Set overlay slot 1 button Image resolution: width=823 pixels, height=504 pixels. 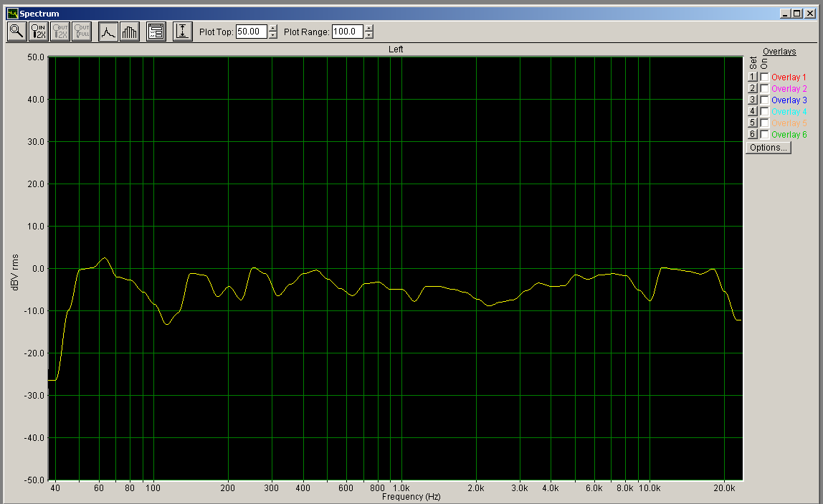pos(752,77)
